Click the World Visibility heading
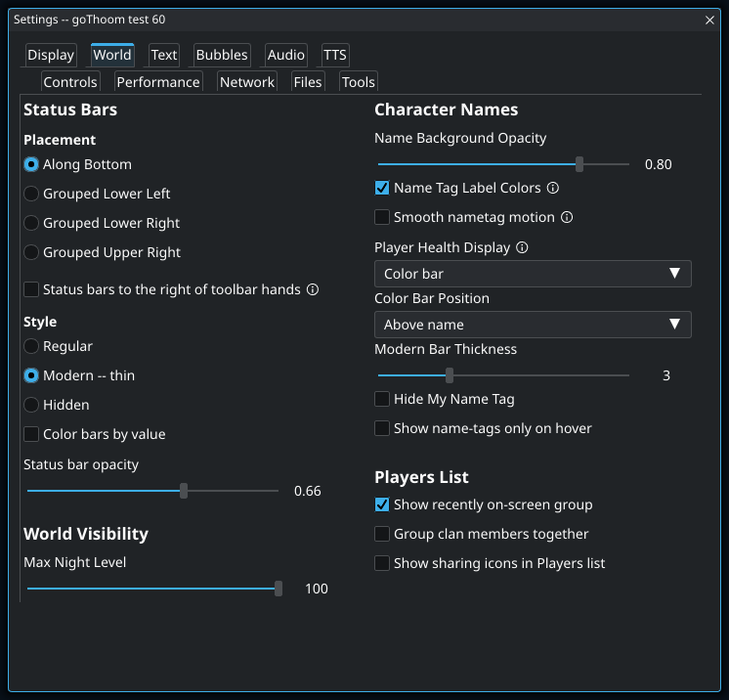This screenshot has height=700, width=729. [86, 534]
